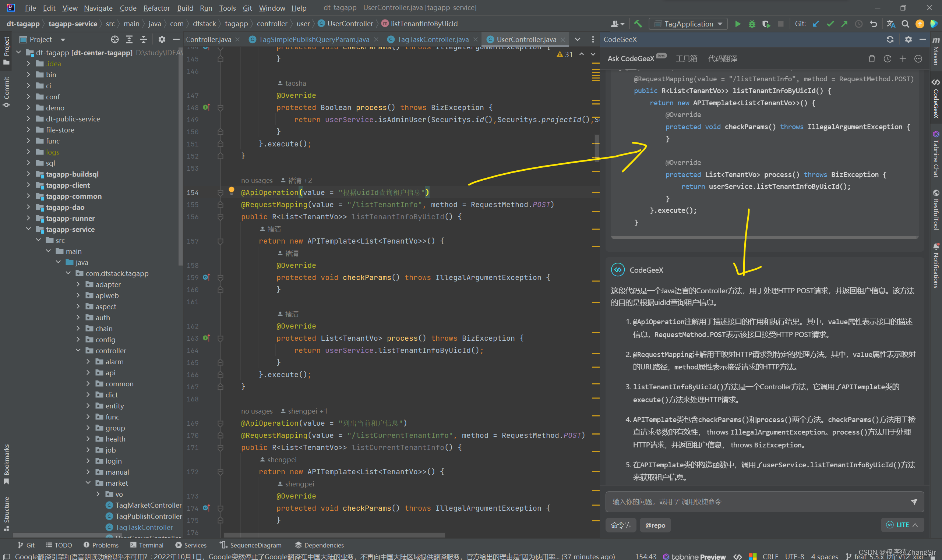Open the Refactor menu
The width and height of the screenshot is (942, 560).
pyautogui.click(x=157, y=8)
